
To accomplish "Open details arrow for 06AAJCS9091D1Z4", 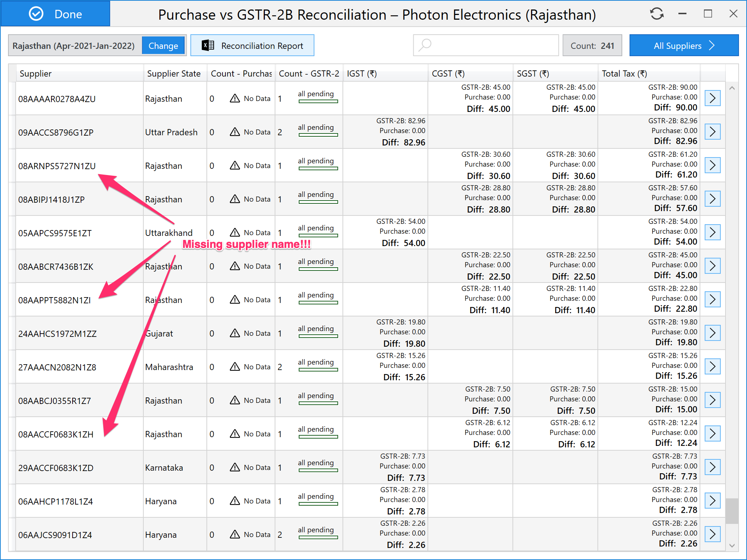I will tap(712, 534).
